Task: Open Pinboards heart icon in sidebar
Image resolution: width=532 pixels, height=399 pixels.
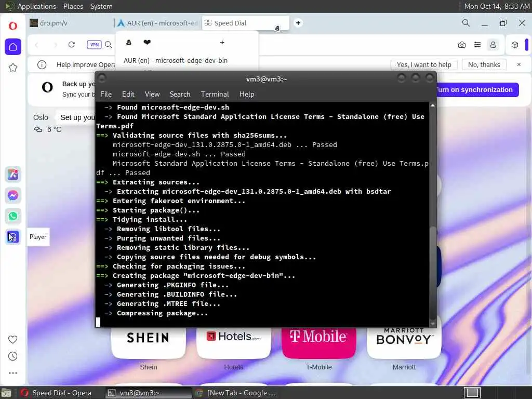Action: pos(13,339)
